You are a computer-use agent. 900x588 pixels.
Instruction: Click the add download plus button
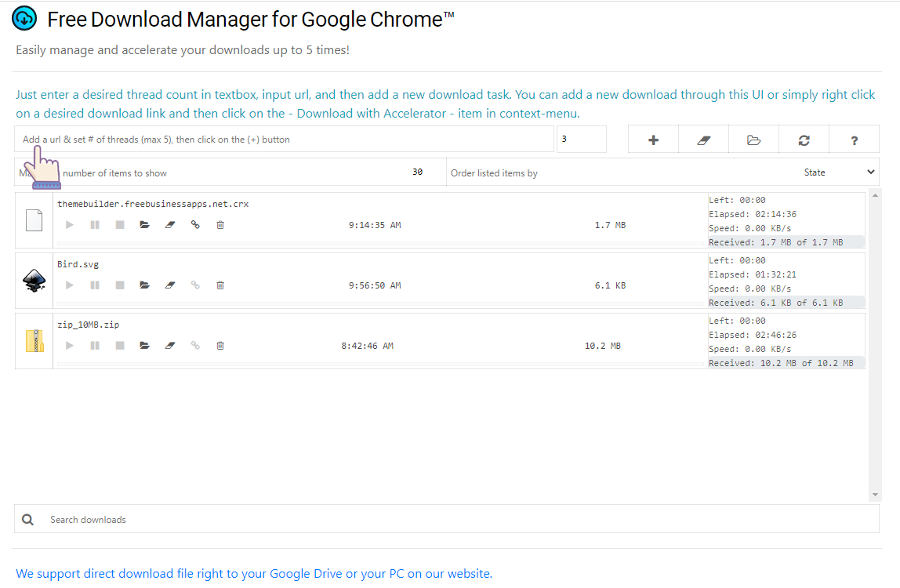[653, 140]
